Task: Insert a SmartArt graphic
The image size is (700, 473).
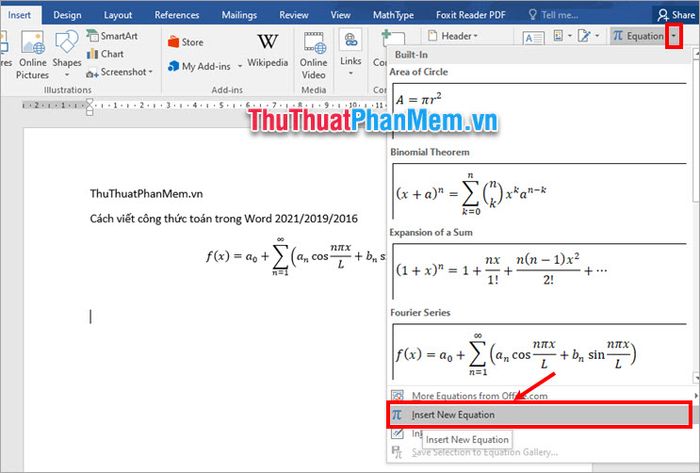Action: tap(112, 36)
